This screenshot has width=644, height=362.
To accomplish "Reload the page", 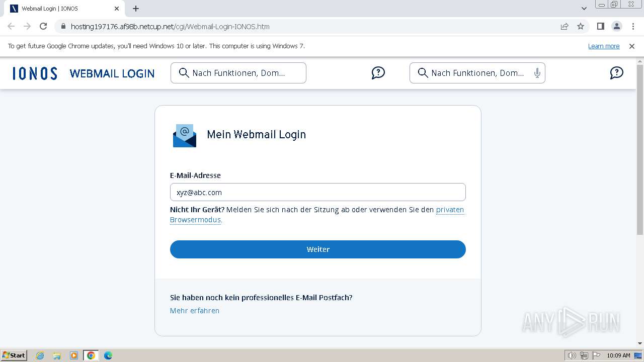I will click(x=43, y=26).
